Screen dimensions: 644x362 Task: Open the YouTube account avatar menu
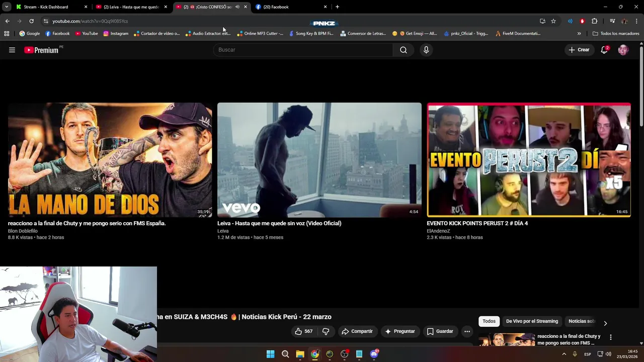tap(623, 50)
